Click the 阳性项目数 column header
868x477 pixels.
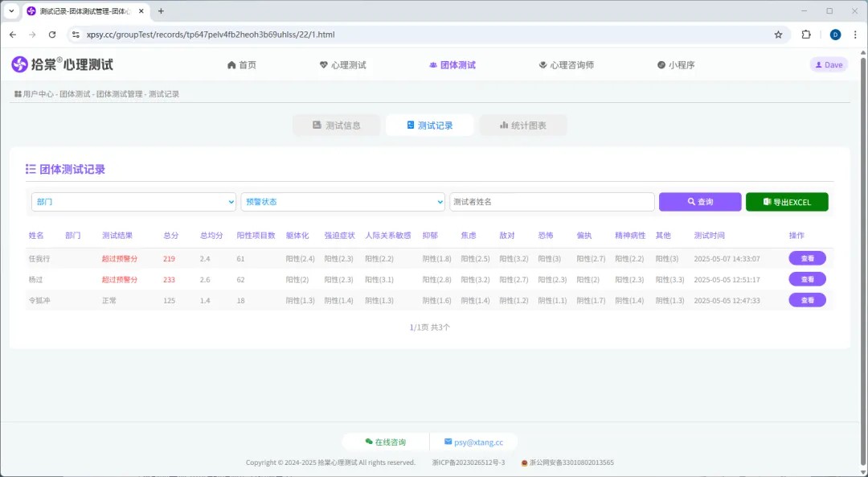256,236
